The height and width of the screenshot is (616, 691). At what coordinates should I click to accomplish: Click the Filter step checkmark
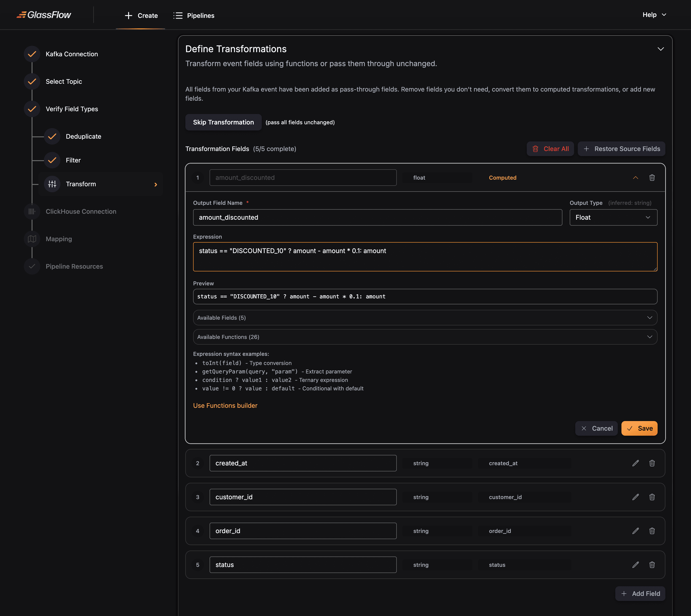pos(52,160)
